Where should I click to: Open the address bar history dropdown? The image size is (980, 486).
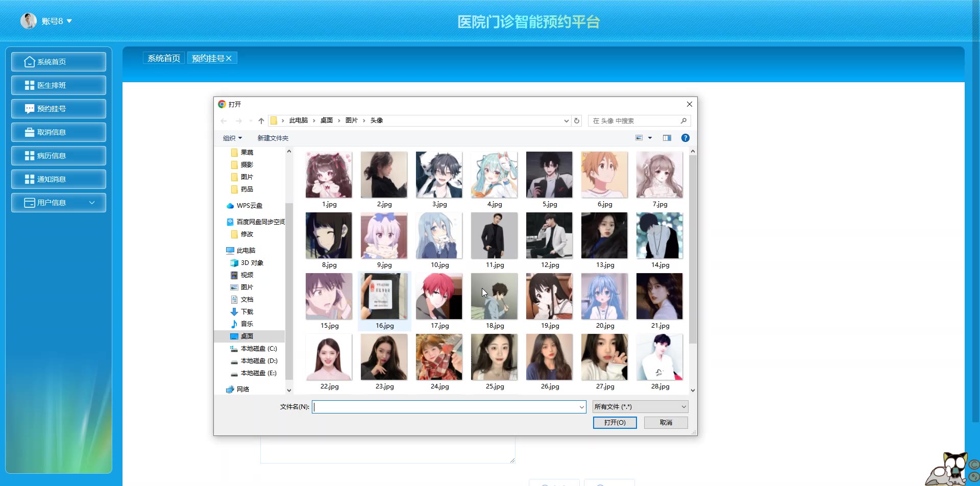point(566,121)
